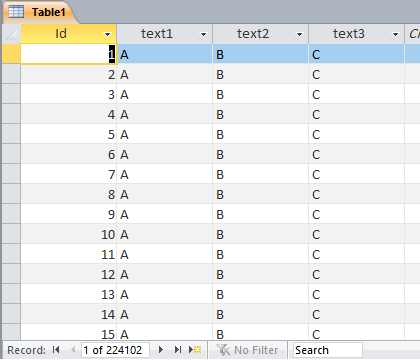Click Id cell showing 2

click(69, 74)
